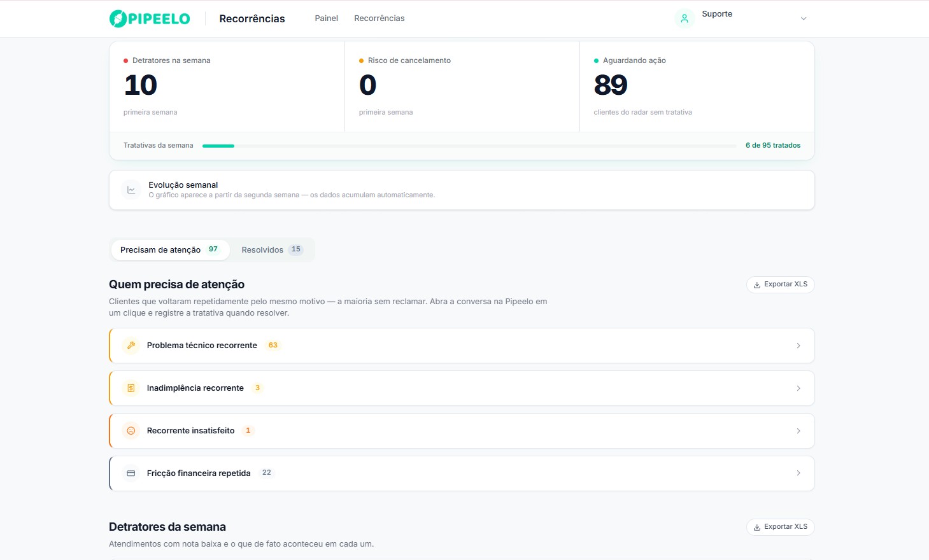Click the 22 count badge
This screenshot has width=929, height=560.
267,473
